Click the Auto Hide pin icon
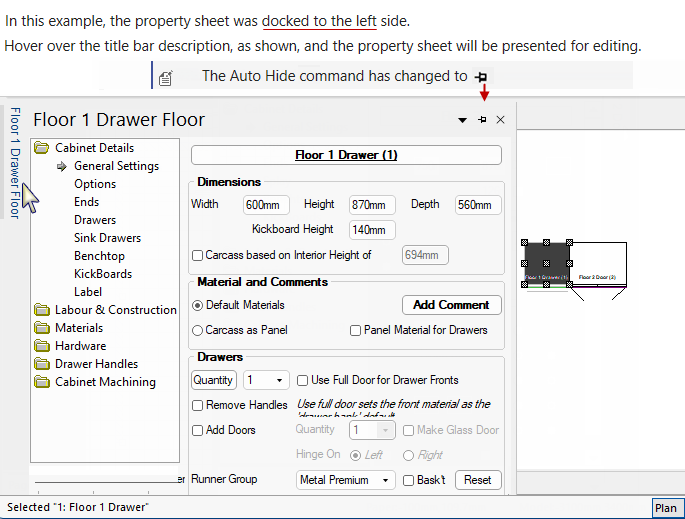Image resolution: width=685 pixels, height=519 pixels. pos(482,120)
